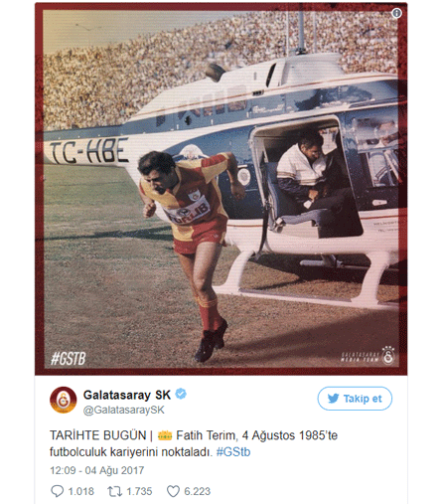
Task: Open the helicopter photo thumbnail
Action: [x=221, y=189]
